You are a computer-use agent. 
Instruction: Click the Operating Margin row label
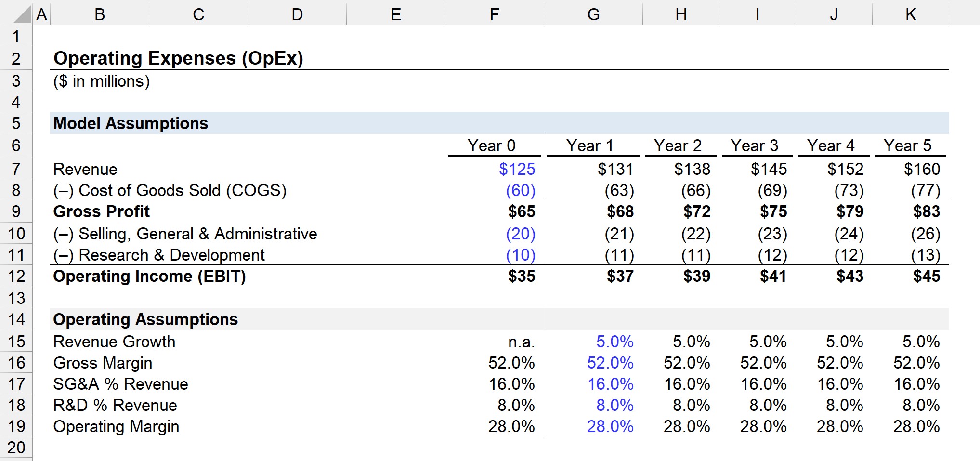[116, 427]
